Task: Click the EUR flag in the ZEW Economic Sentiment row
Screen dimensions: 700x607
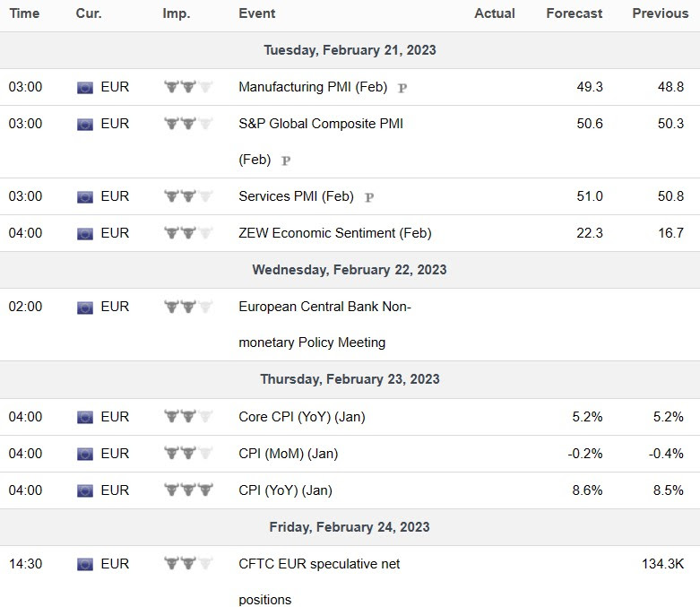Action: click(x=85, y=233)
